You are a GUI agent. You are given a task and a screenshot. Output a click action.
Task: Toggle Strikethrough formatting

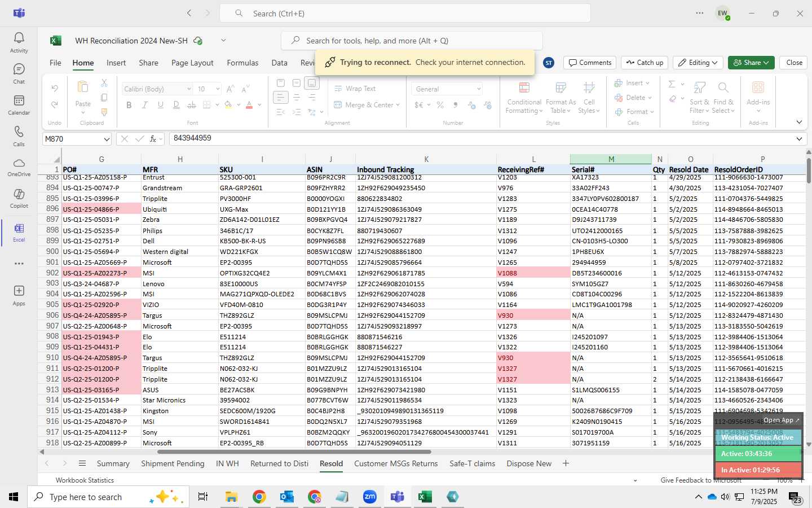point(192,105)
